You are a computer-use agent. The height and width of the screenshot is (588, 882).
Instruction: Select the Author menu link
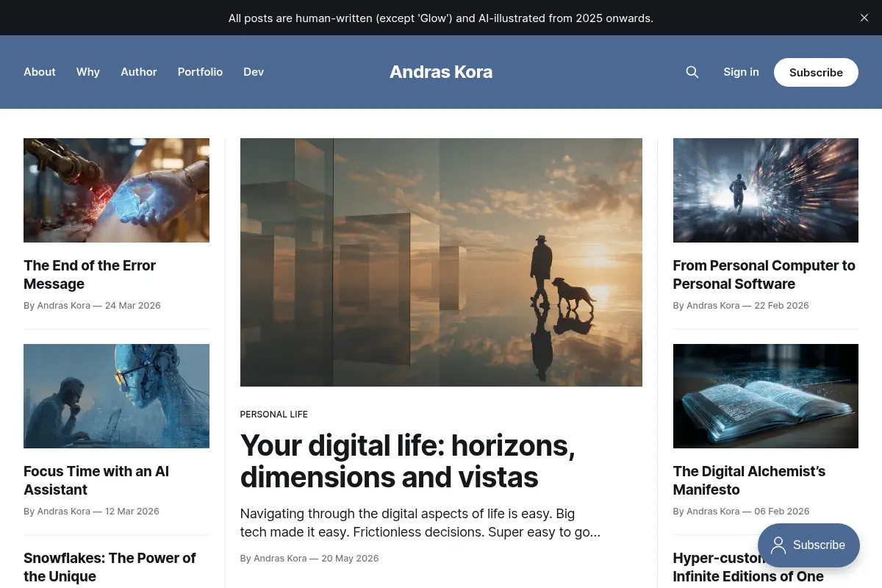pos(139,72)
